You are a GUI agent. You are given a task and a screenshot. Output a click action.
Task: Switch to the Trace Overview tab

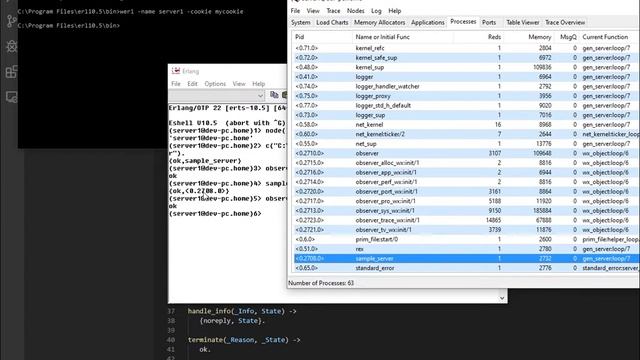[565, 22]
